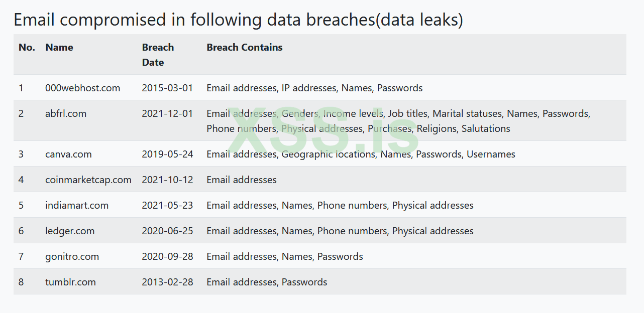Click the "No." column header

coord(27,48)
